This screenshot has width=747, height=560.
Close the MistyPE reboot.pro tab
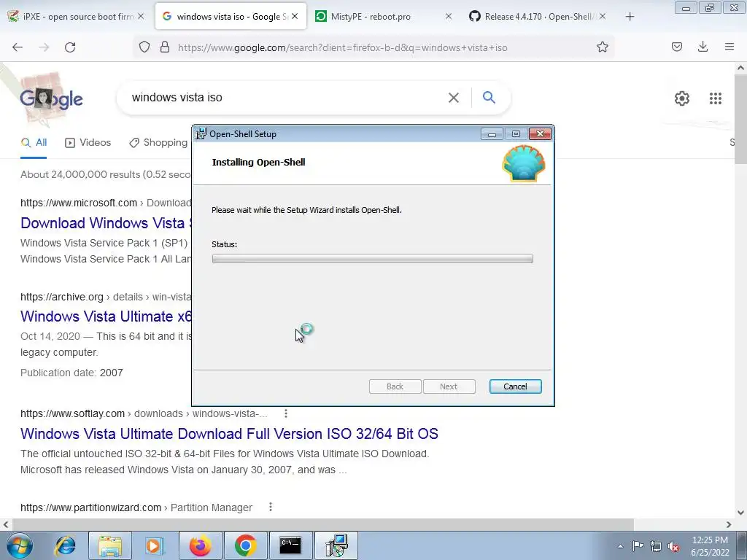coord(449,16)
